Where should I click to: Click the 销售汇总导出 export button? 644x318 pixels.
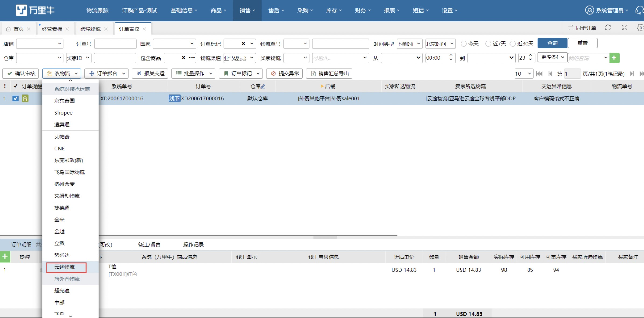[x=329, y=73]
